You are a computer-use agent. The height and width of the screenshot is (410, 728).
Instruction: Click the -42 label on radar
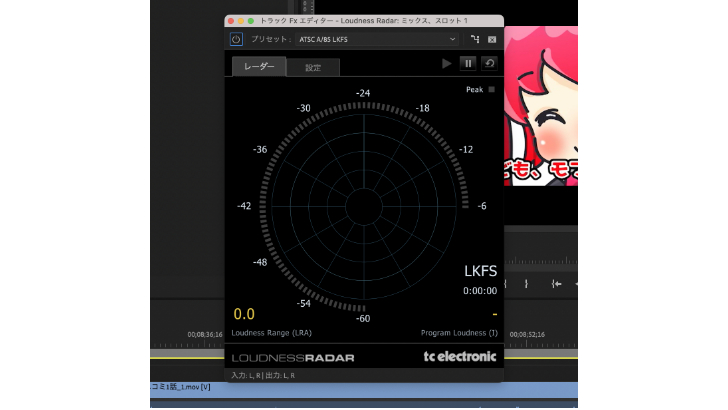(244, 206)
